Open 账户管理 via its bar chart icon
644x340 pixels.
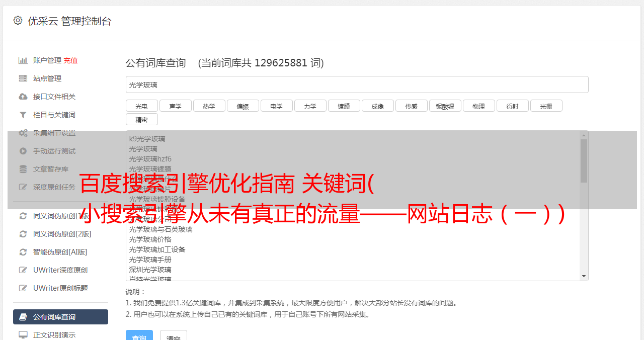tap(23, 60)
